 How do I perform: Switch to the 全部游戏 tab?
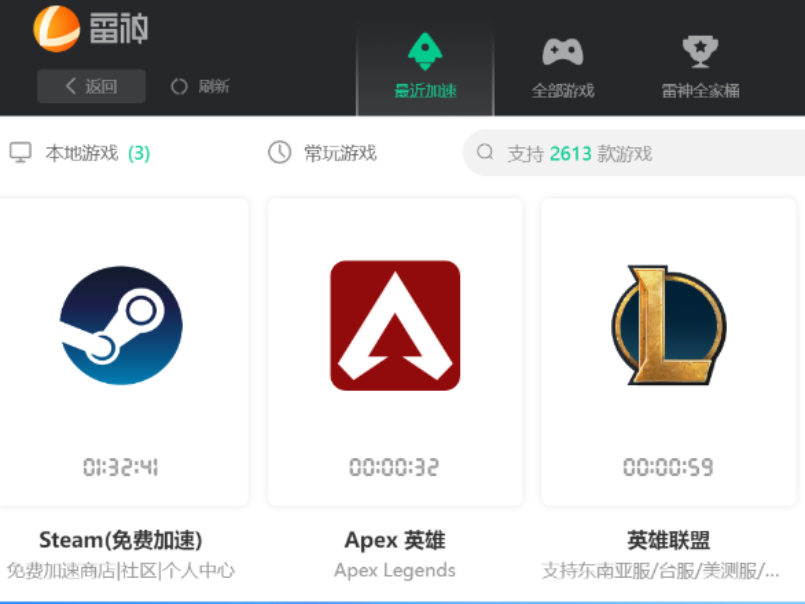pyautogui.click(x=563, y=67)
